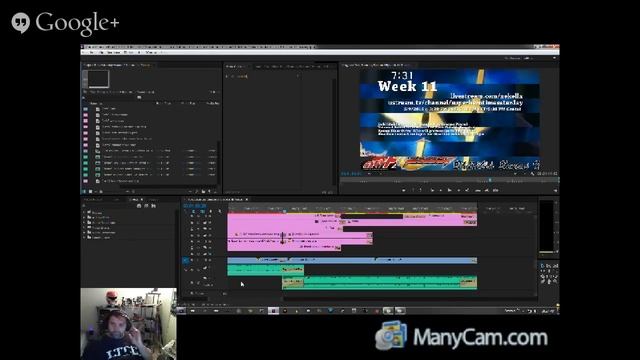Expand the Audio Effects folder
Viewport: 640px width, 360px height.
tap(84, 218)
